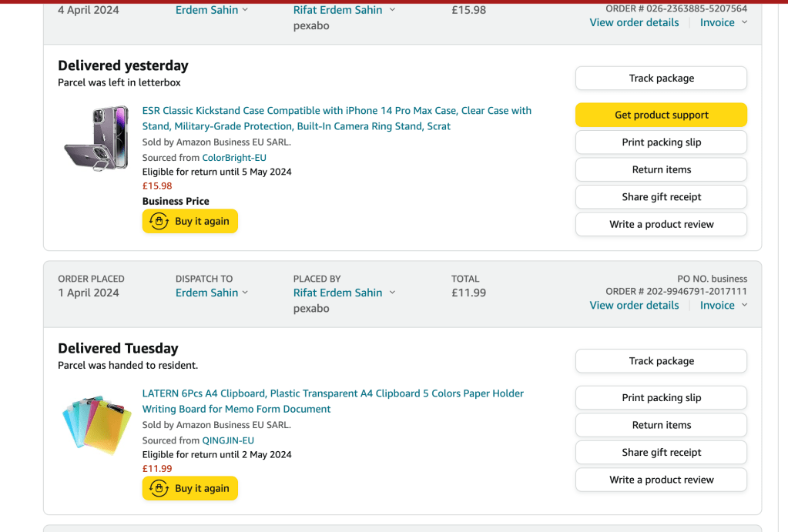Share gift receipt for the ESR case order
Image resolution: width=788 pixels, height=532 pixels.
661,197
